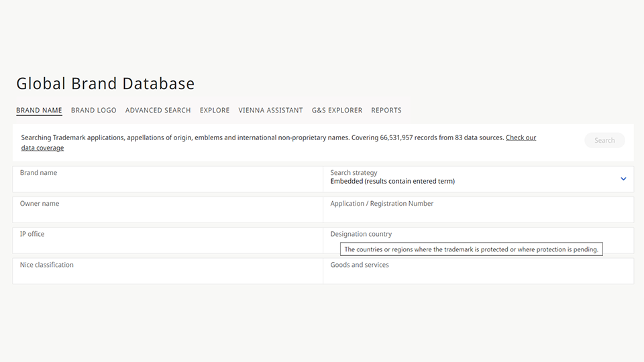Click the Designation country tooltip text

point(471,249)
